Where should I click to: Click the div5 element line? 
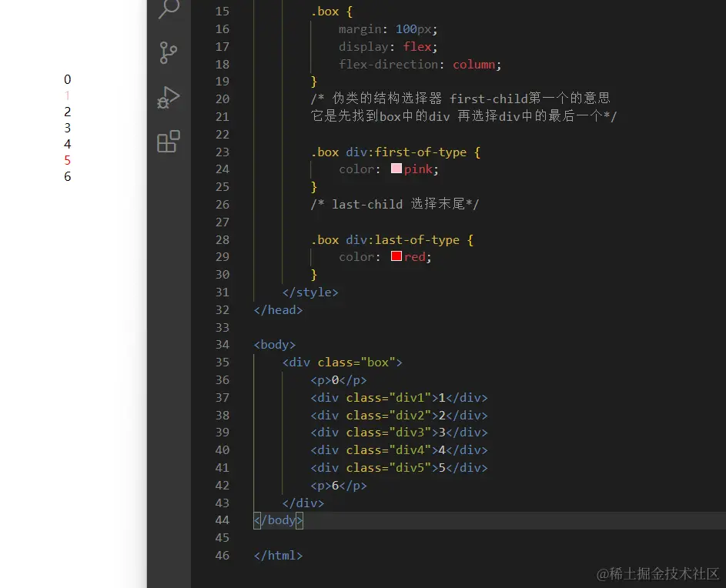(x=399, y=467)
